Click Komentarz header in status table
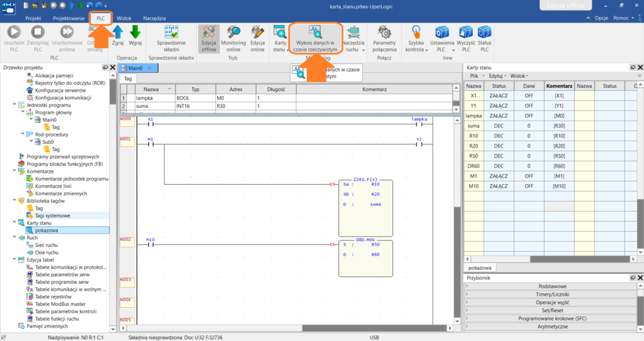Viewport: 644px width, 341px height. (x=559, y=86)
